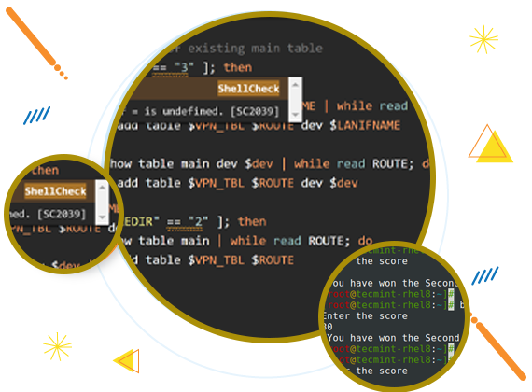
Task: Click the SC2039 error code in large tooltip
Action: pos(255,111)
